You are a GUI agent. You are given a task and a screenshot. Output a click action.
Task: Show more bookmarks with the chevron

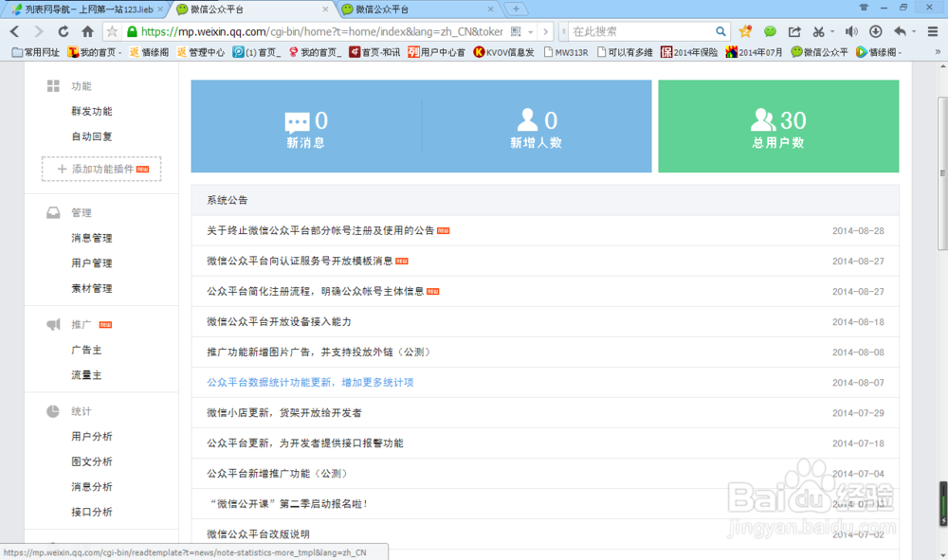coord(938,52)
